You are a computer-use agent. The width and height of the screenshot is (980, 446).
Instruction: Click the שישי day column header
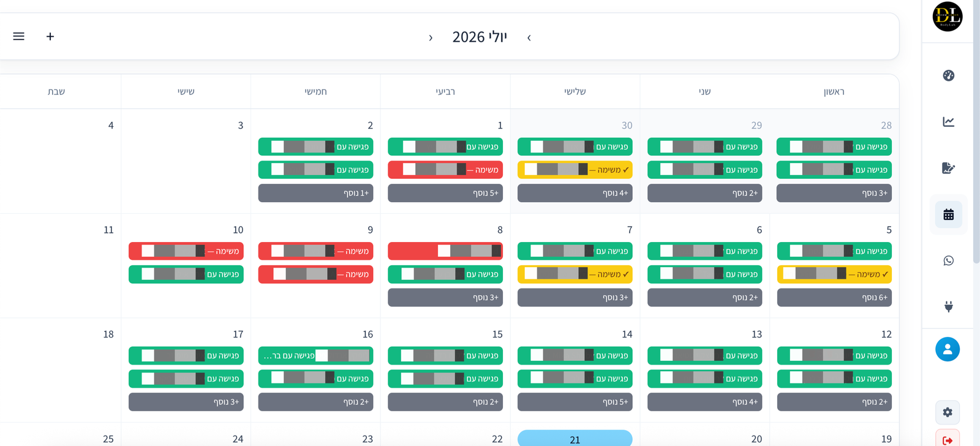point(186,92)
